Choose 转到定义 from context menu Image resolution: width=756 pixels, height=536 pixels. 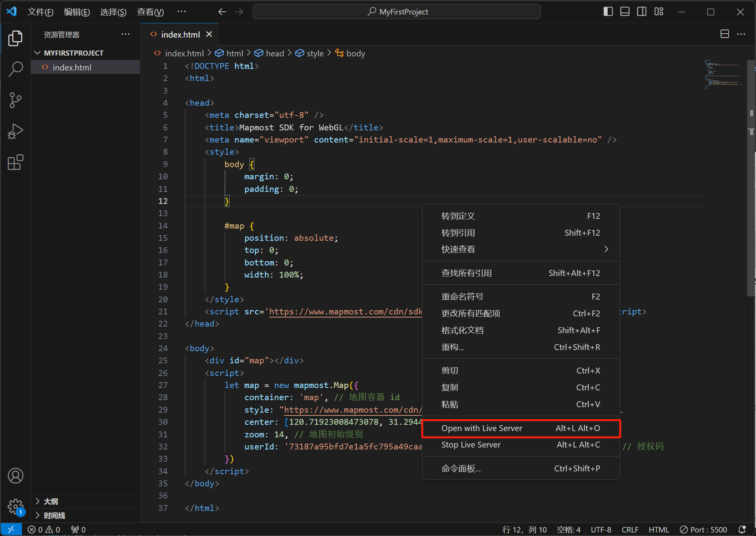click(x=521, y=216)
